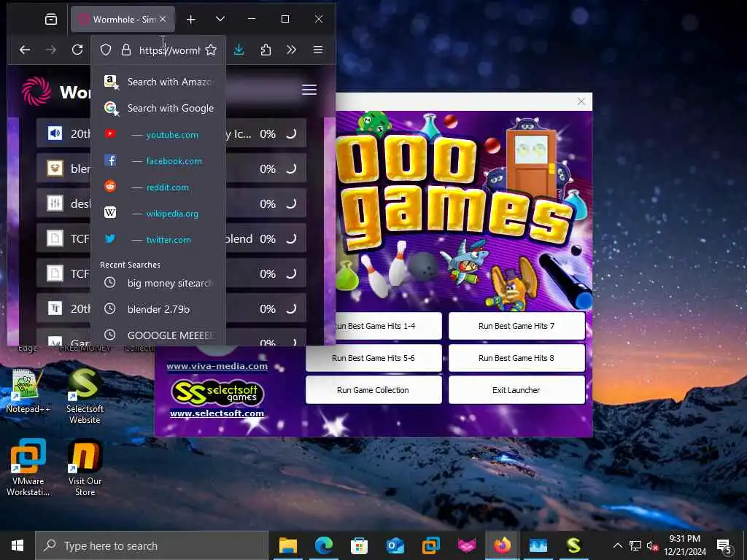Click the site padlock icon
This screenshot has width=747, height=560.
tap(125, 50)
